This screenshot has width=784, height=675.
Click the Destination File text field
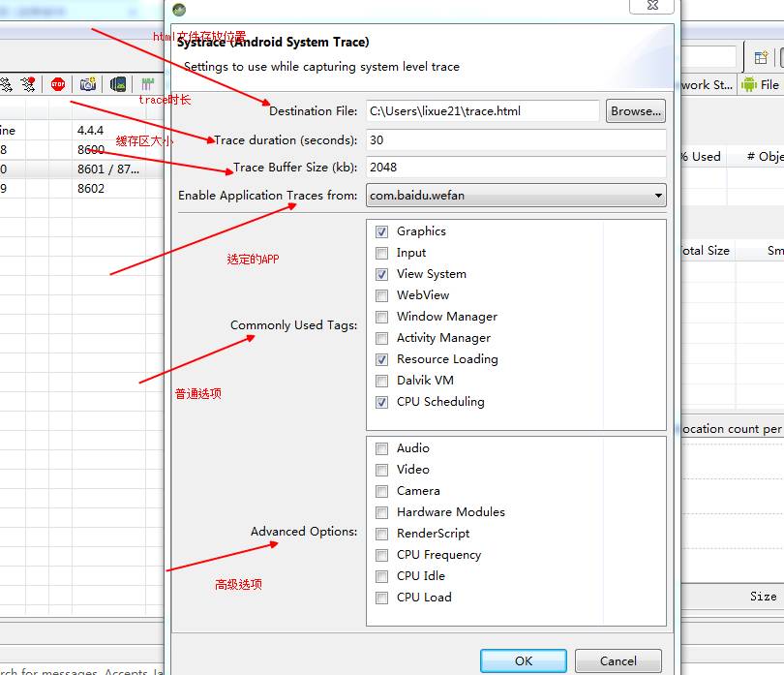[483, 111]
